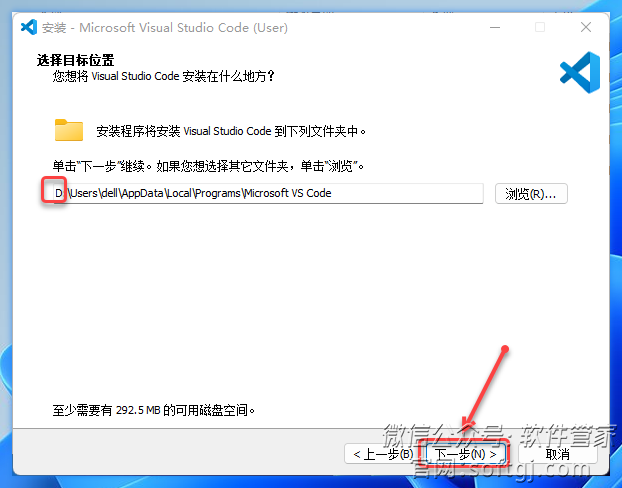Click text 安装程序将安装 Visual Studio Code 到下列文件夹中
Screen dimensions: 622x488
pos(231,131)
